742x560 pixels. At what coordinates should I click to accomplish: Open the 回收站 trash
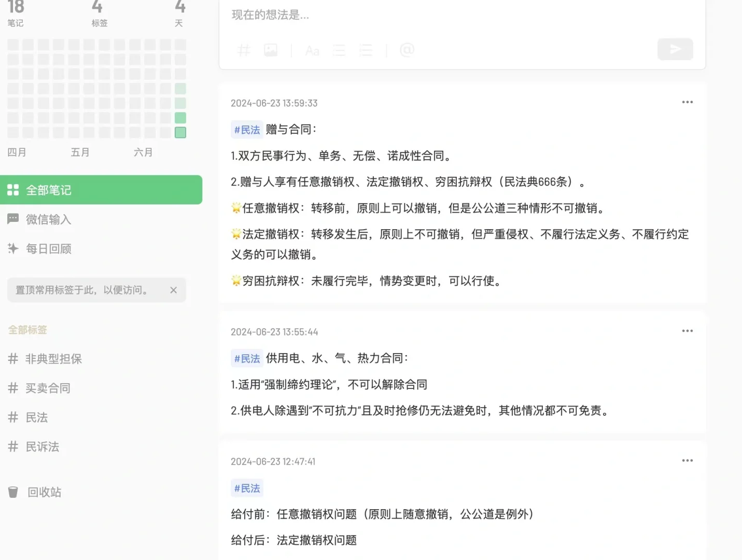pos(35,492)
